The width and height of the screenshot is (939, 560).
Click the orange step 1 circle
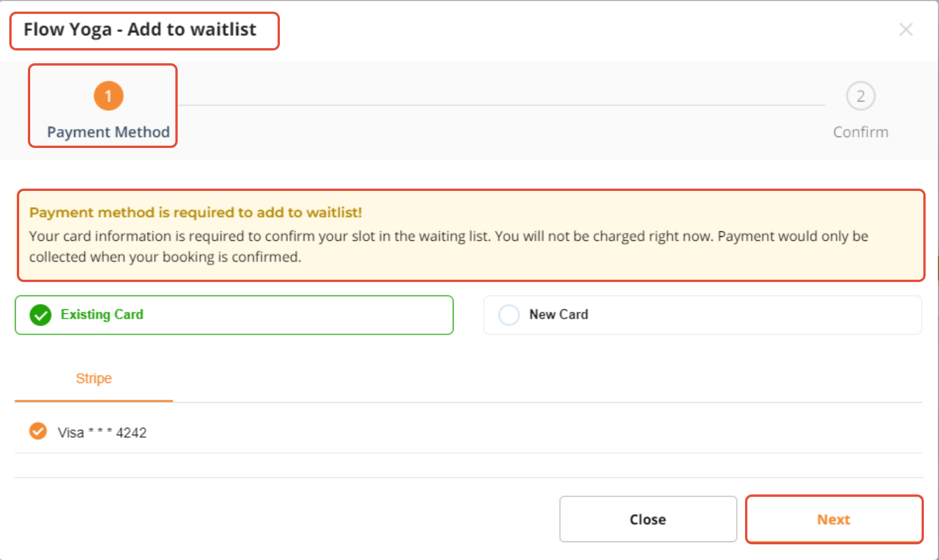[109, 96]
